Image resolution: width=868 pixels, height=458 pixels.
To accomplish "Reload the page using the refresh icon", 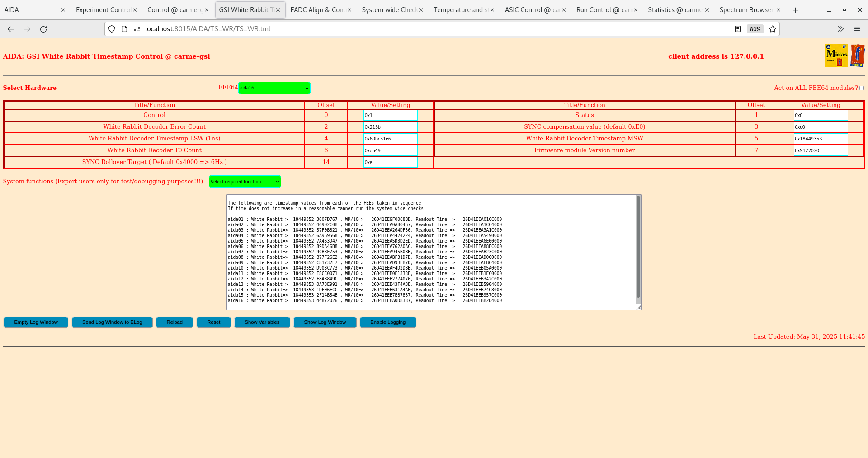I will [x=43, y=29].
